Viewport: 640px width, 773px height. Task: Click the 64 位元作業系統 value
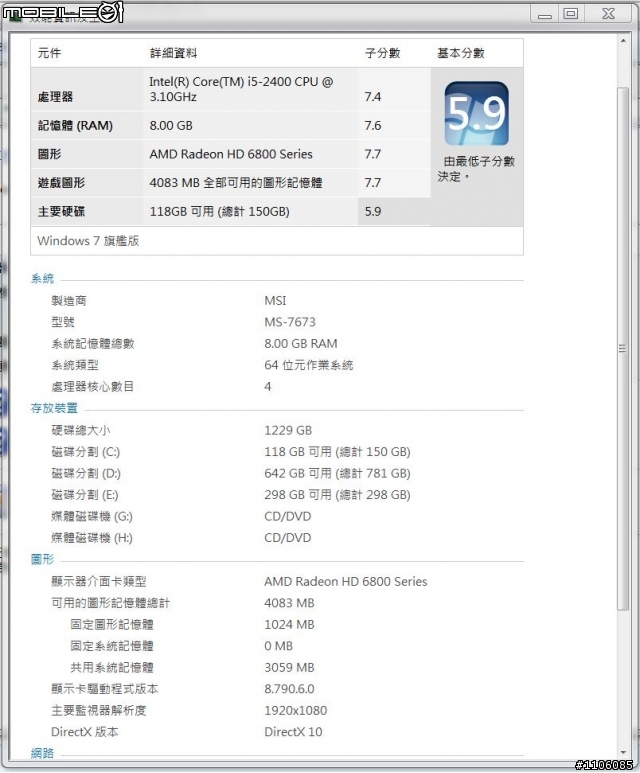[309, 365]
